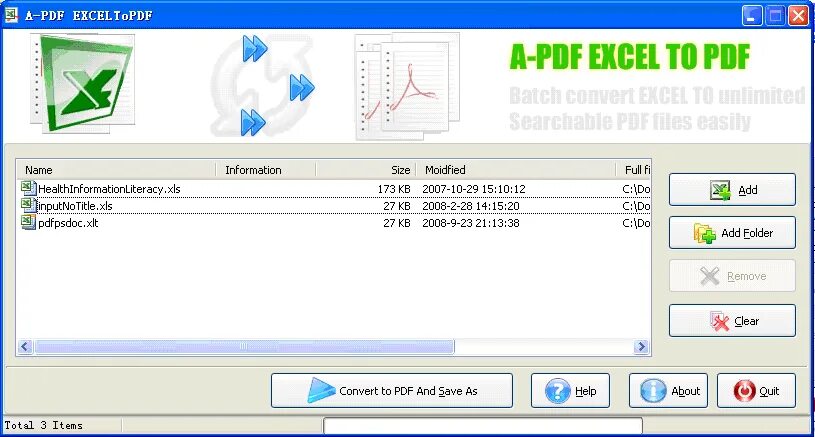Show the About dialog
This screenshot has height=437, width=815.
668,390
